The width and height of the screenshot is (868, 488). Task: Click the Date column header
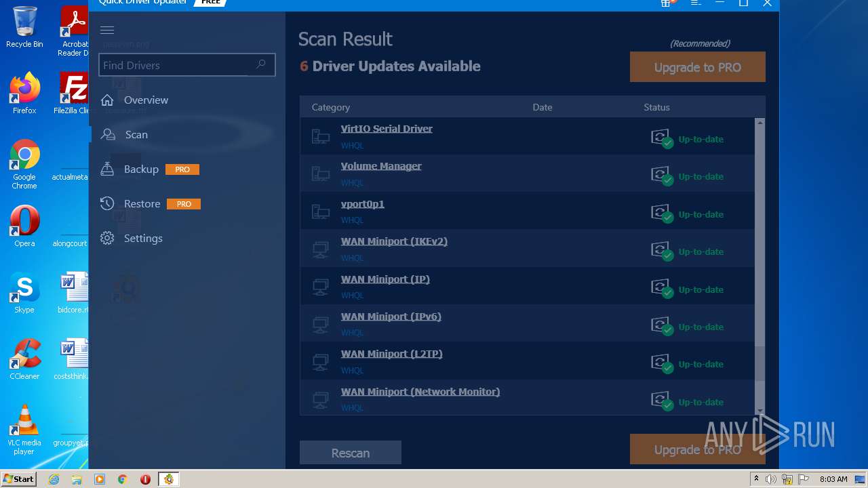(542, 107)
